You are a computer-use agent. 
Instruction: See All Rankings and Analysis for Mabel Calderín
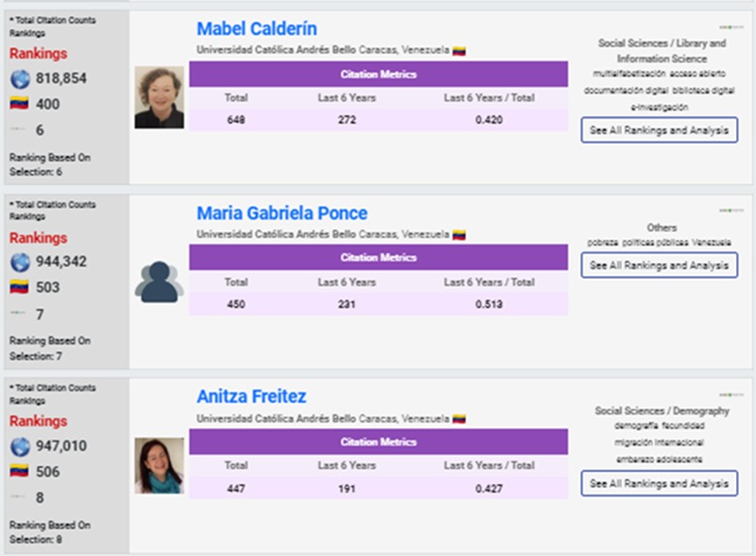659,130
